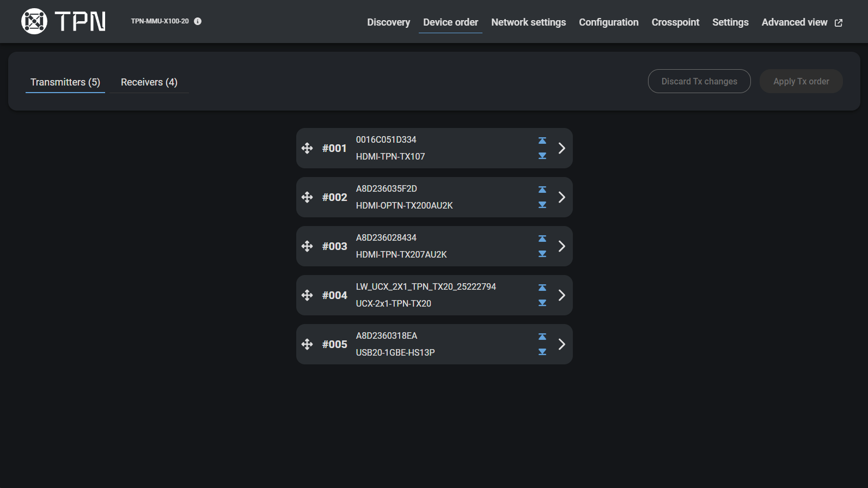The height and width of the screenshot is (488, 868).
Task: Click the A8D236028434 identifier
Action: 386,238
